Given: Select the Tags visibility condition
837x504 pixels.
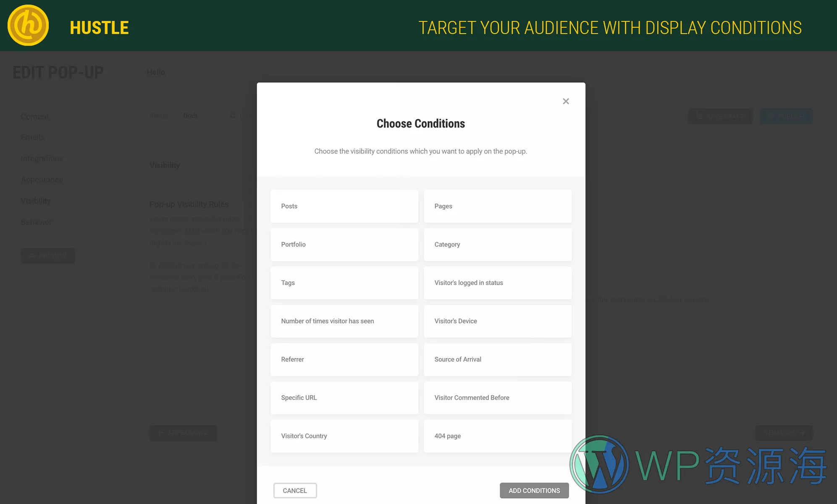Looking at the screenshot, I should [x=344, y=282].
